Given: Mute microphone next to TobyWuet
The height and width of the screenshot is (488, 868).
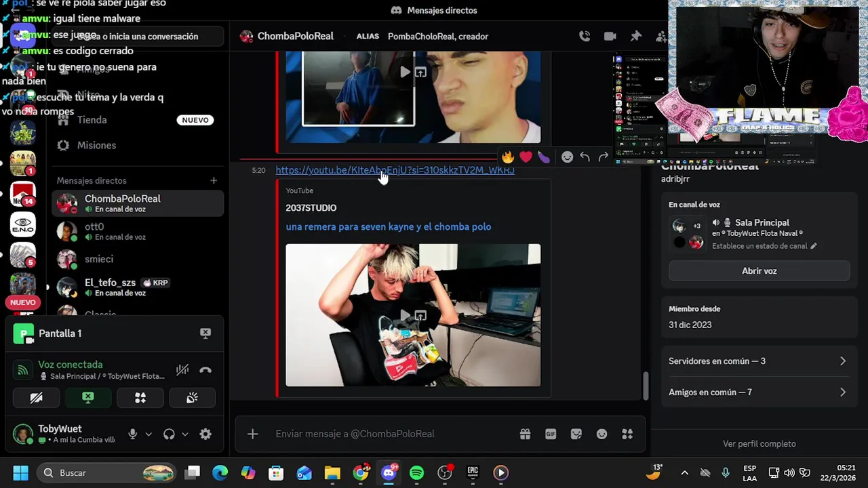Looking at the screenshot, I should click(x=133, y=434).
